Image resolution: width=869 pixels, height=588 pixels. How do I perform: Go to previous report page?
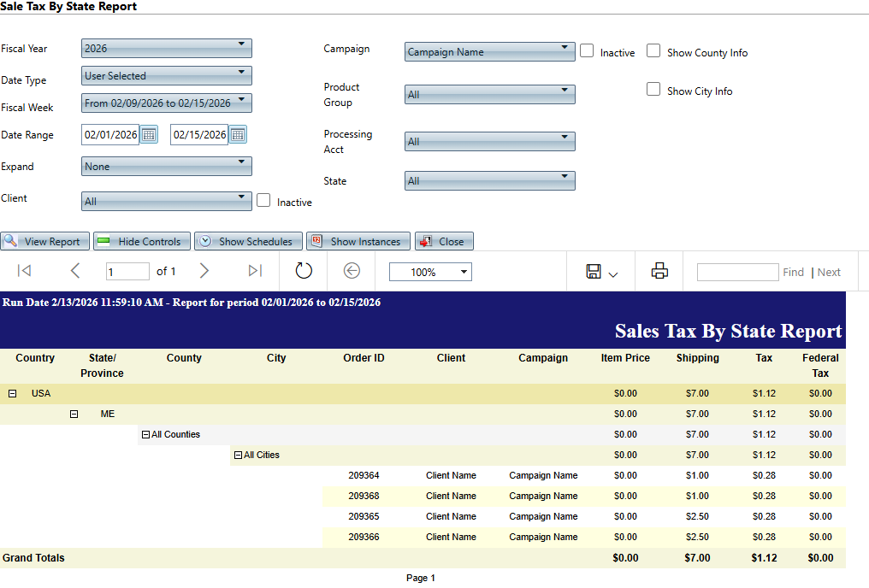coord(75,271)
